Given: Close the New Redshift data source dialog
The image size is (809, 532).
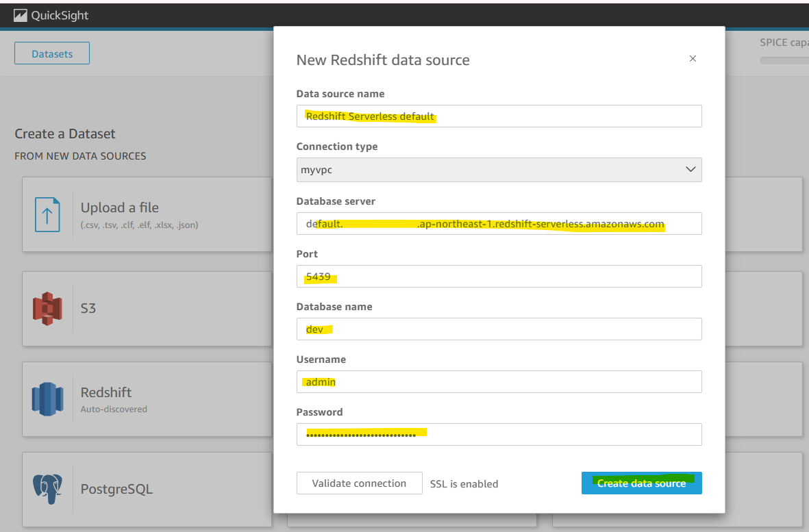Looking at the screenshot, I should pos(693,59).
